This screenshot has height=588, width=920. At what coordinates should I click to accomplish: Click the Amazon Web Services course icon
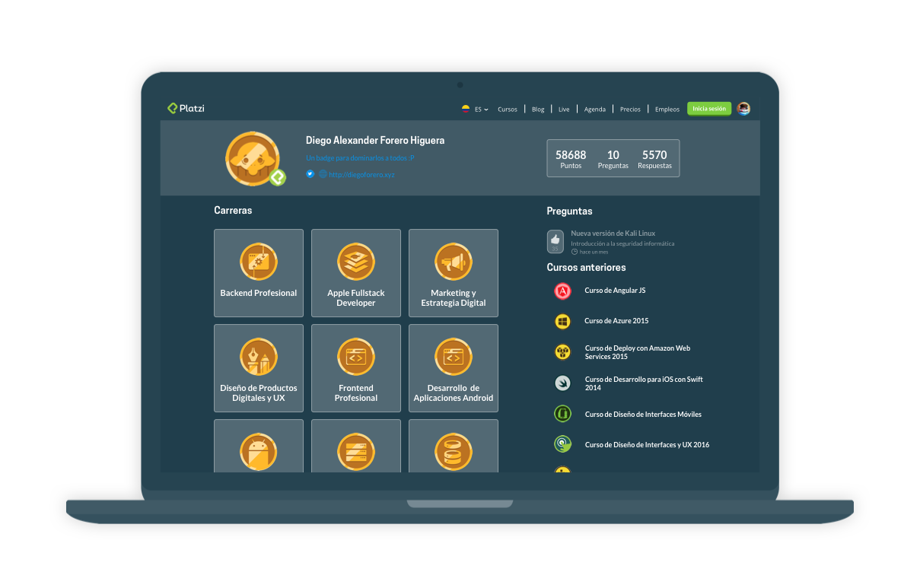(x=563, y=351)
